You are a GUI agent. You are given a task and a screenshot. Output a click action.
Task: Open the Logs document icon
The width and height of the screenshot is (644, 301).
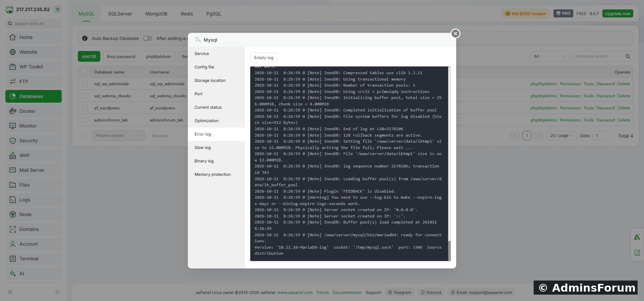click(13, 200)
